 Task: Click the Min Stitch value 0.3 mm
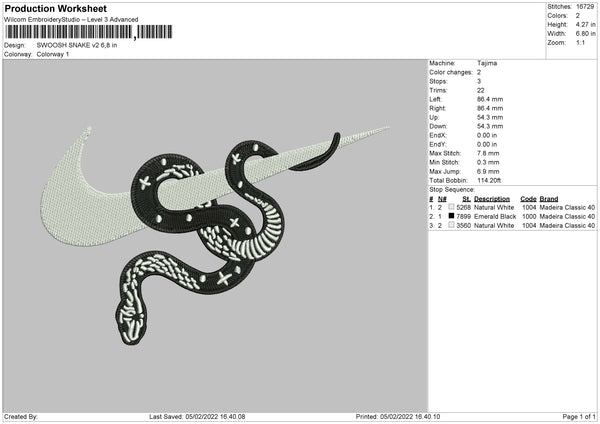[x=488, y=162]
